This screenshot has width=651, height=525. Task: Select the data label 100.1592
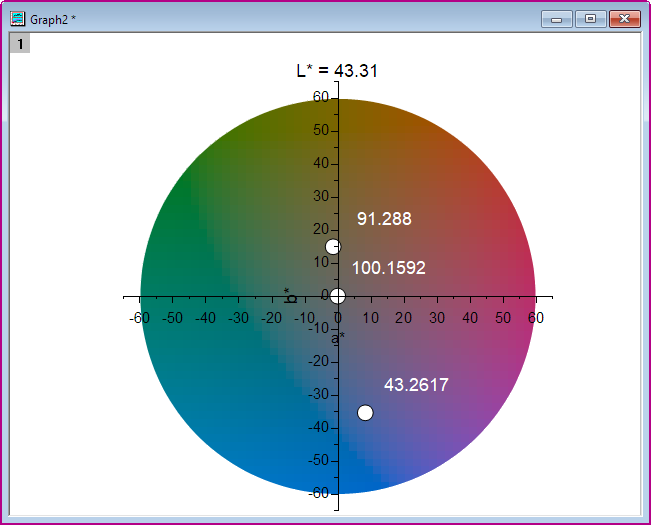point(389,268)
